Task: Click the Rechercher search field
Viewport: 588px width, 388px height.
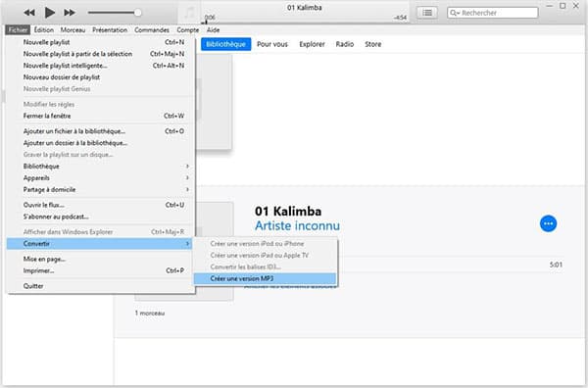Action: tap(493, 13)
